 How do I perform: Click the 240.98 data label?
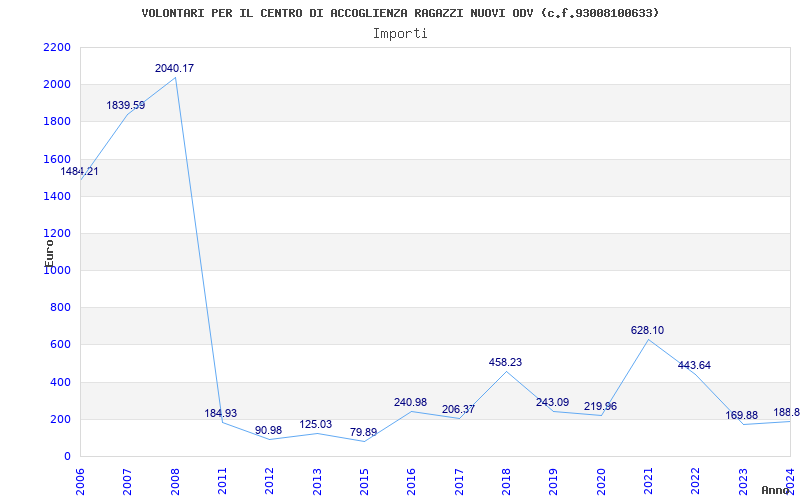[x=410, y=403]
